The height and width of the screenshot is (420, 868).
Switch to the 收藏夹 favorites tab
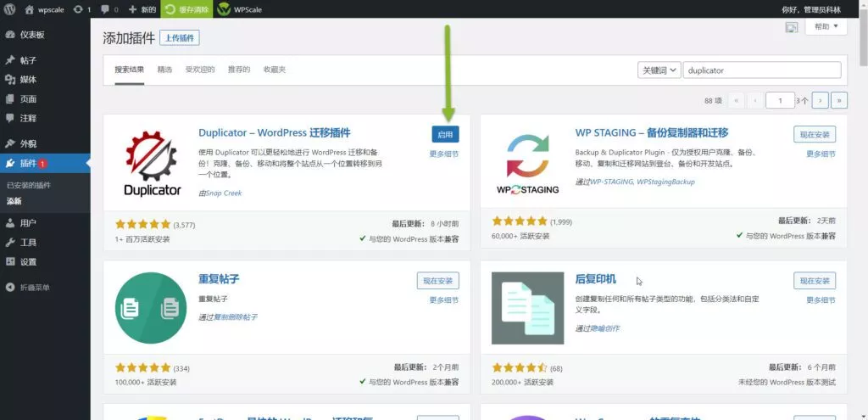(x=275, y=70)
